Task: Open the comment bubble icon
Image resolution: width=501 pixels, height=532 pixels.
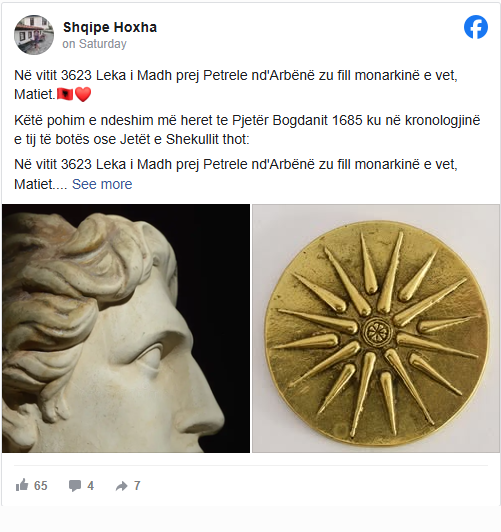Action: 75,486
